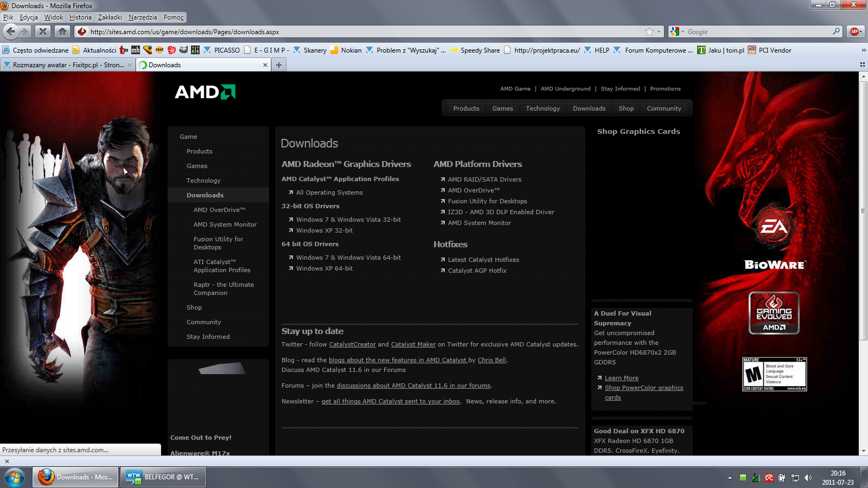This screenshot has width=868, height=488.
Task: Open the Często odwiedzane bookmarks folder
Action: coord(35,50)
